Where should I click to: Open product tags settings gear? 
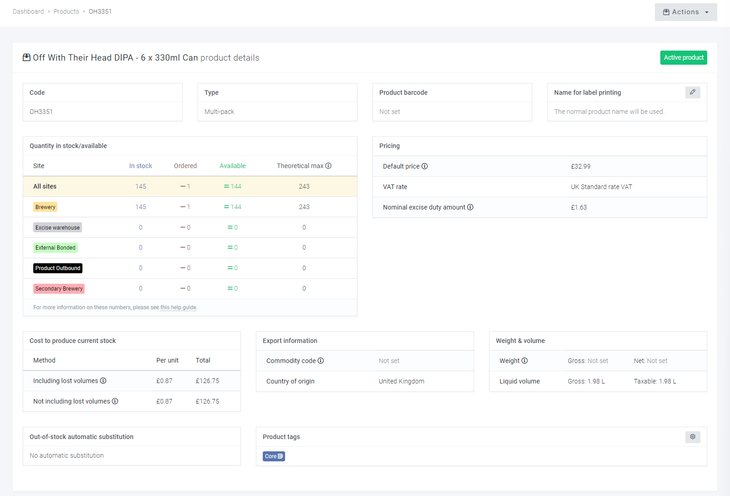692,437
